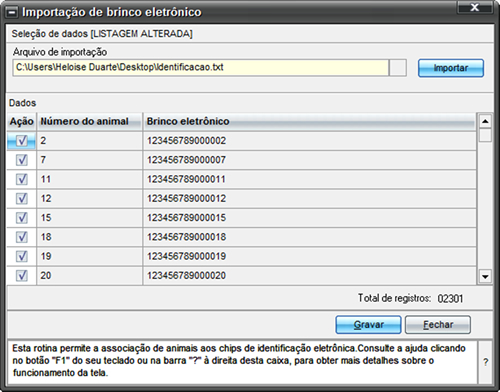The image size is (500, 392).
Task: Sort by the "Ação" column header
Action: (x=22, y=121)
